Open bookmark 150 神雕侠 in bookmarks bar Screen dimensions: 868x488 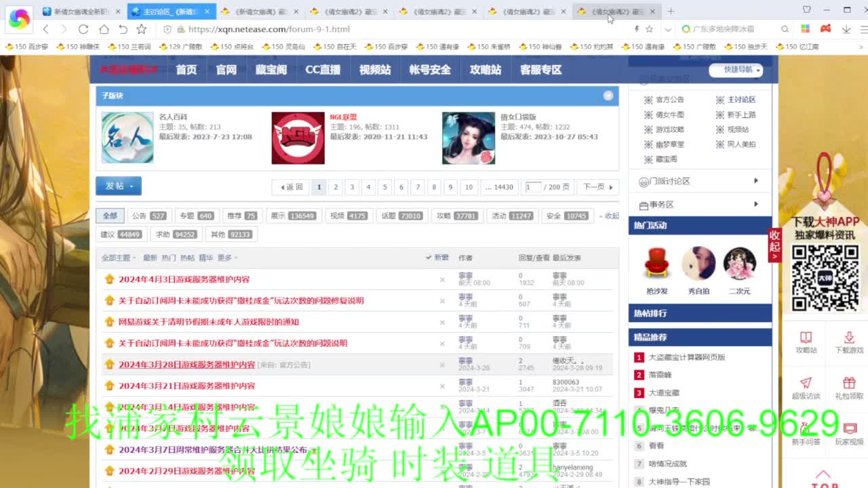(78, 47)
